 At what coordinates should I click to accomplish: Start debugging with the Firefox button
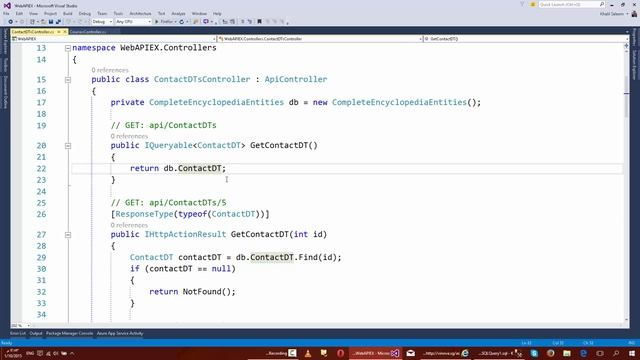pos(164,22)
